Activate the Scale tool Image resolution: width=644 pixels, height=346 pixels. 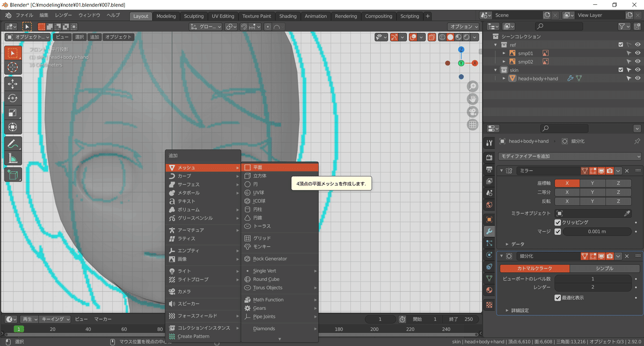13,113
